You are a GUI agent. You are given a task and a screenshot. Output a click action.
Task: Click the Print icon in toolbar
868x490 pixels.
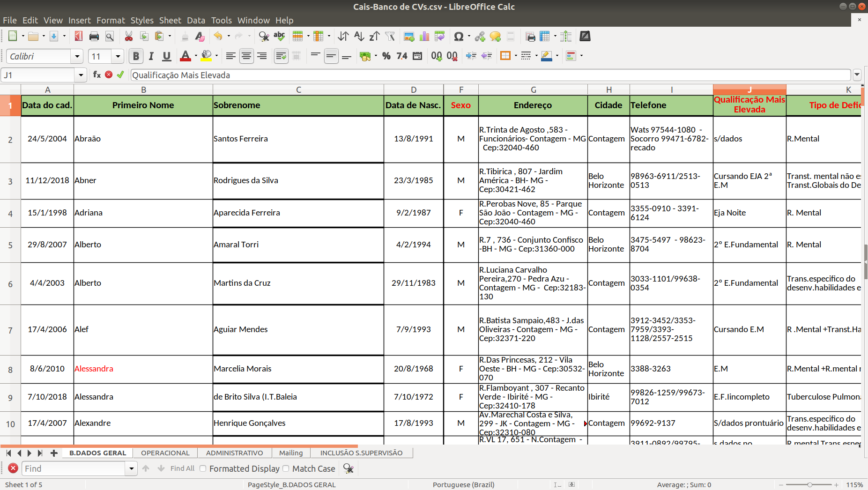tap(94, 37)
